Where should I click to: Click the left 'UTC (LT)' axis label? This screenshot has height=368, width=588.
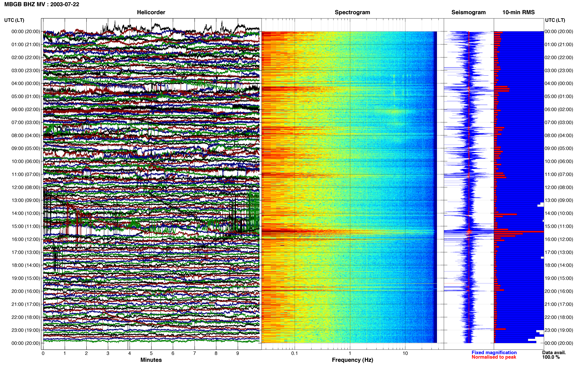[x=14, y=20]
